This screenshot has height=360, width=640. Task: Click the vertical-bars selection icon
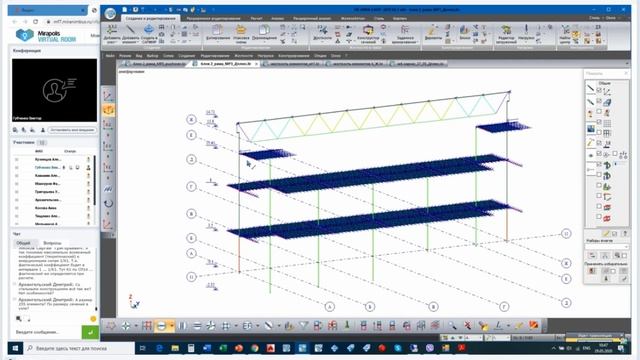tap(182, 325)
